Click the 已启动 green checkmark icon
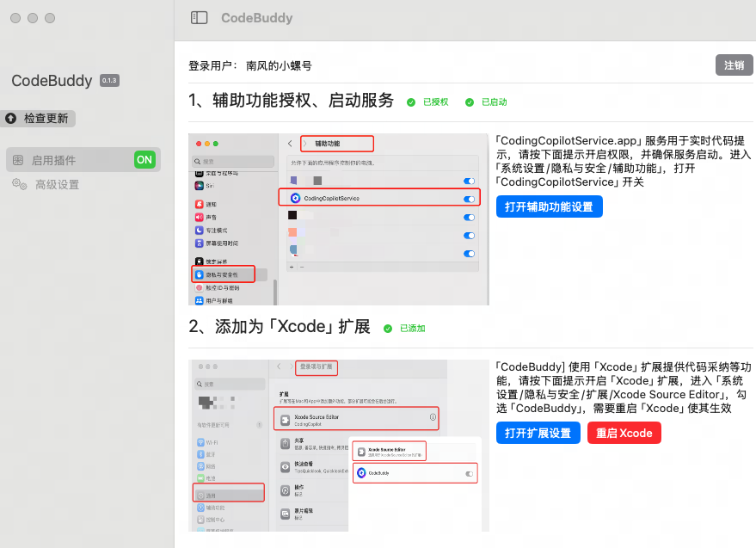756x548 pixels. [469, 102]
